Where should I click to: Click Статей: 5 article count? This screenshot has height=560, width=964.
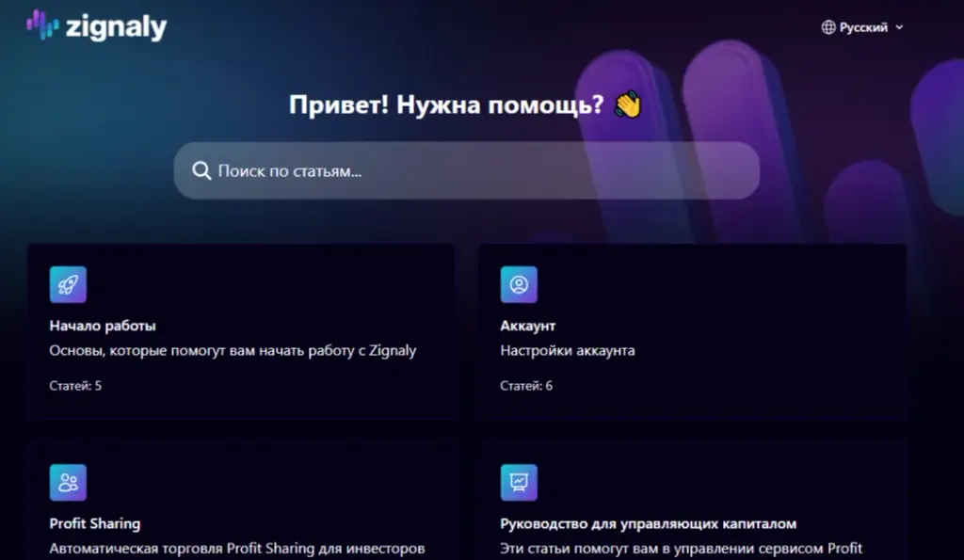pos(75,386)
